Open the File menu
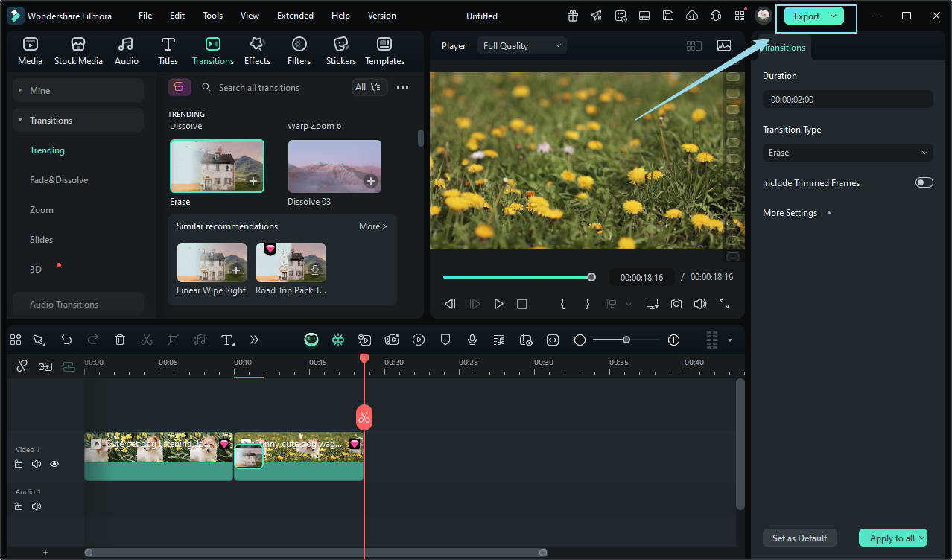Screen dimensions: 952x560 coord(145,16)
